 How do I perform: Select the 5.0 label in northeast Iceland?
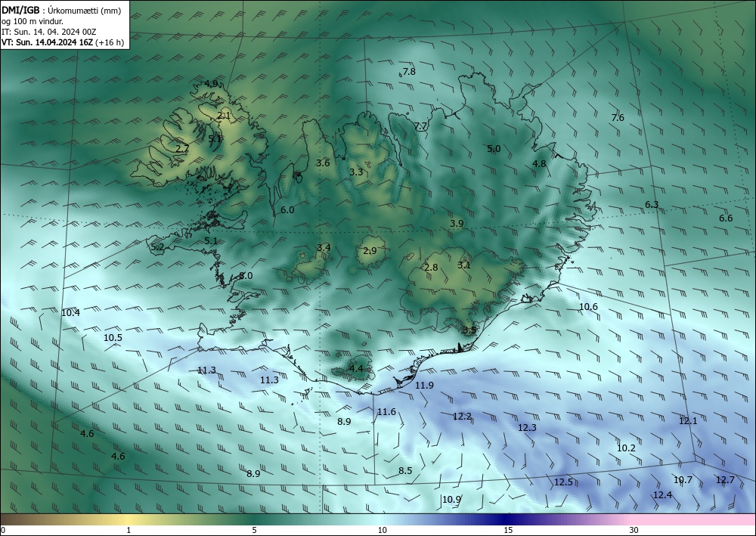point(494,148)
